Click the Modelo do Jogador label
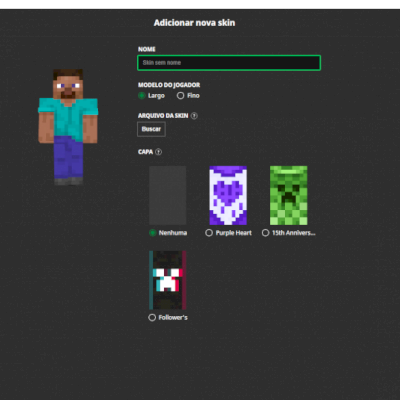Image resolution: width=400 pixels, height=400 pixels. point(169,85)
